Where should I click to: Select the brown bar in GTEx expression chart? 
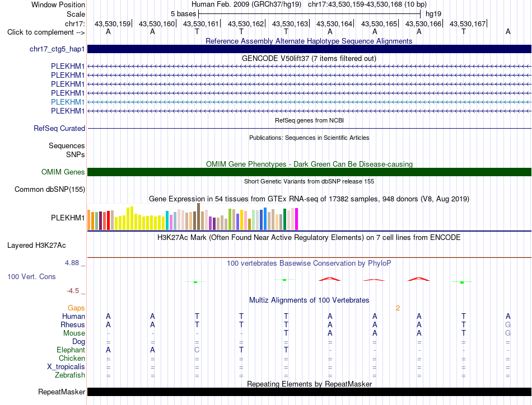(x=198, y=216)
